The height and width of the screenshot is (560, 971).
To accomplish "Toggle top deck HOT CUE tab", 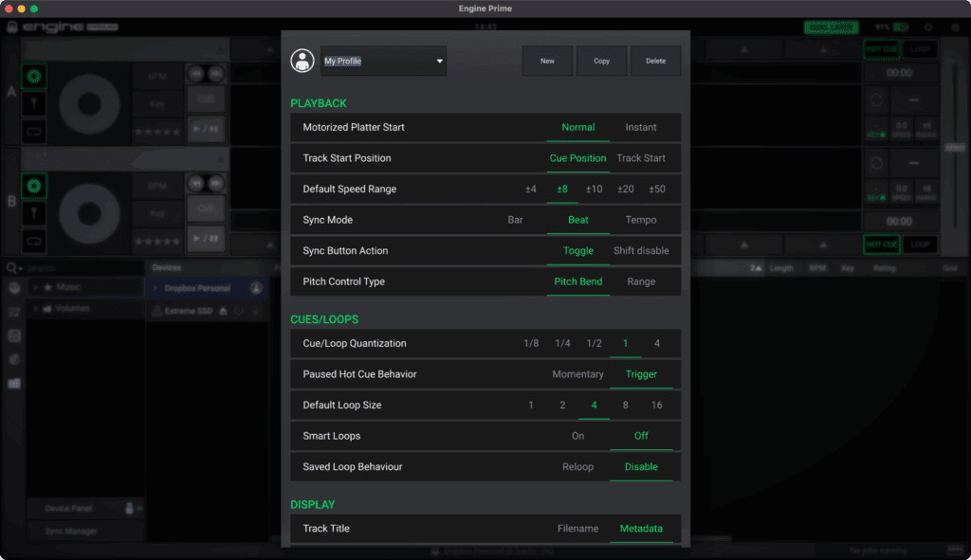I will pyautogui.click(x=881, y=49).
